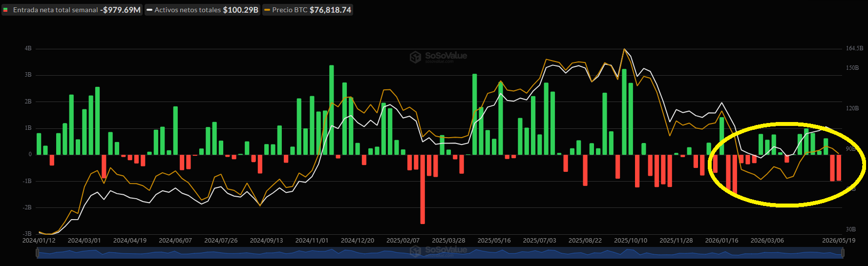Grab the right handle of range slider
The width and height of the screenshot is (868, 266).
[x=842, y=252]
